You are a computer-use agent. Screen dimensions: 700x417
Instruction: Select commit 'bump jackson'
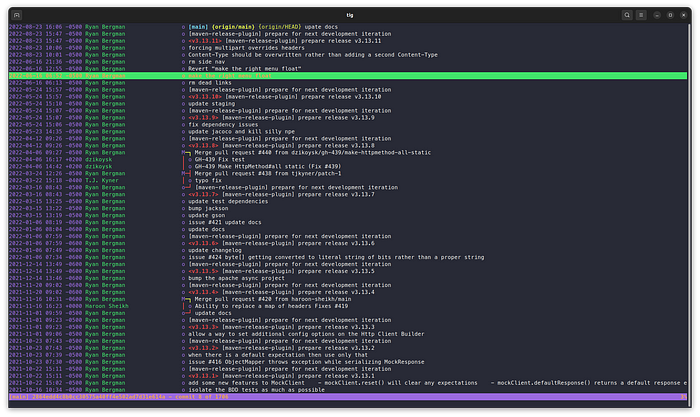208,208
